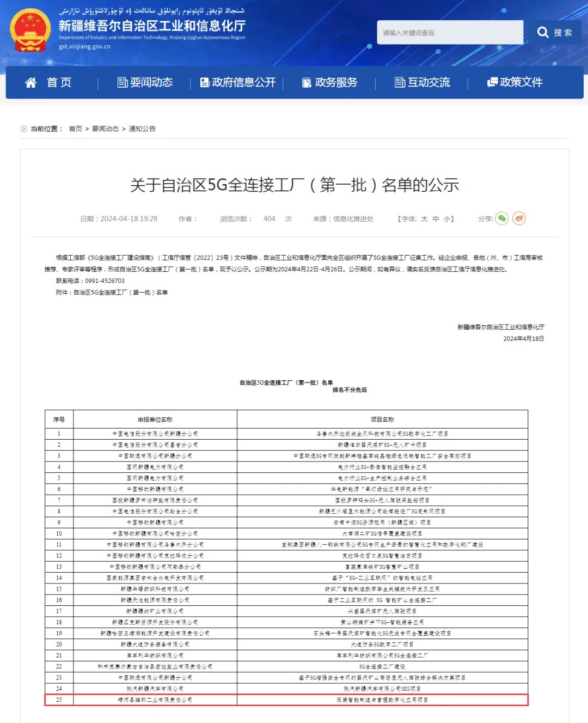Click the 项目名称 column header

[x=382, y=420]
